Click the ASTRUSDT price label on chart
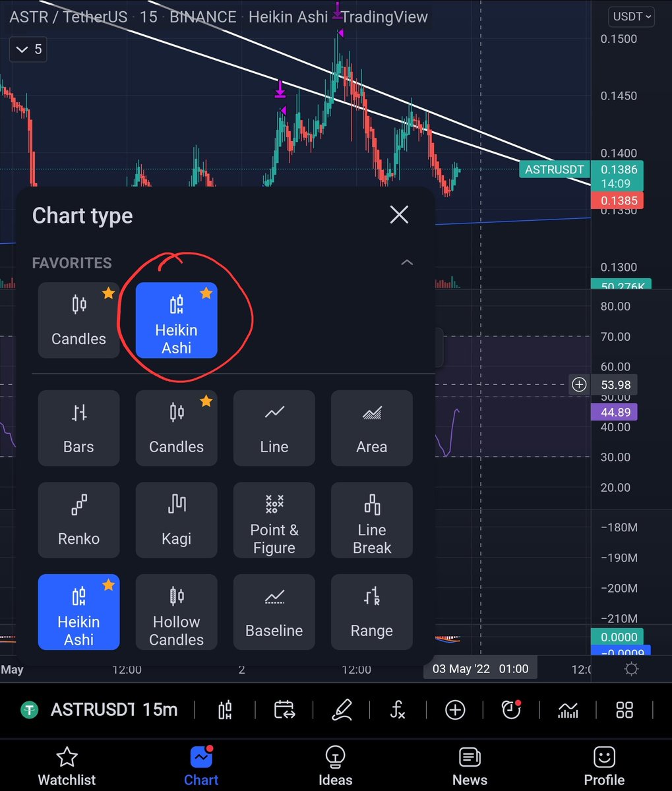 coord(555,169)
